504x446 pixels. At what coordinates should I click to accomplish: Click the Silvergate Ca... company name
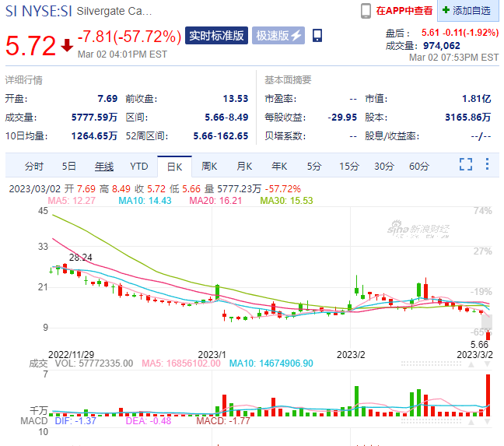click(114, 11)
